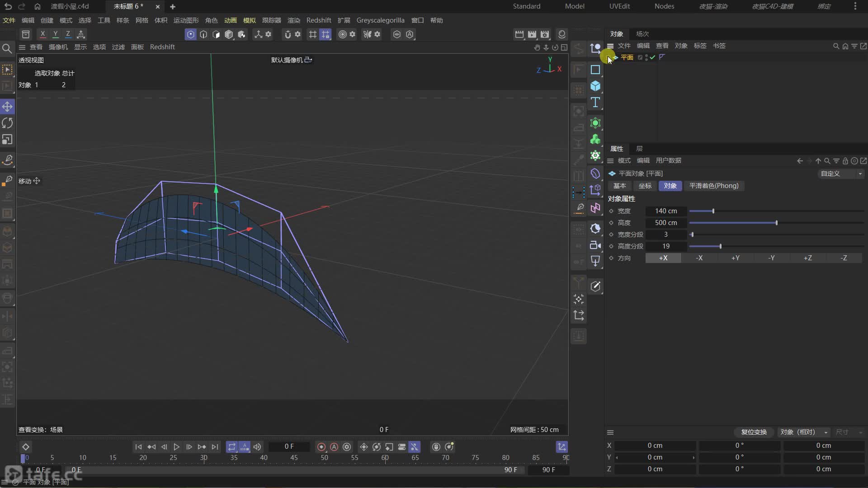
Task: Set direction to -Y
Action: pyautogui.click(x=772, y=258)
